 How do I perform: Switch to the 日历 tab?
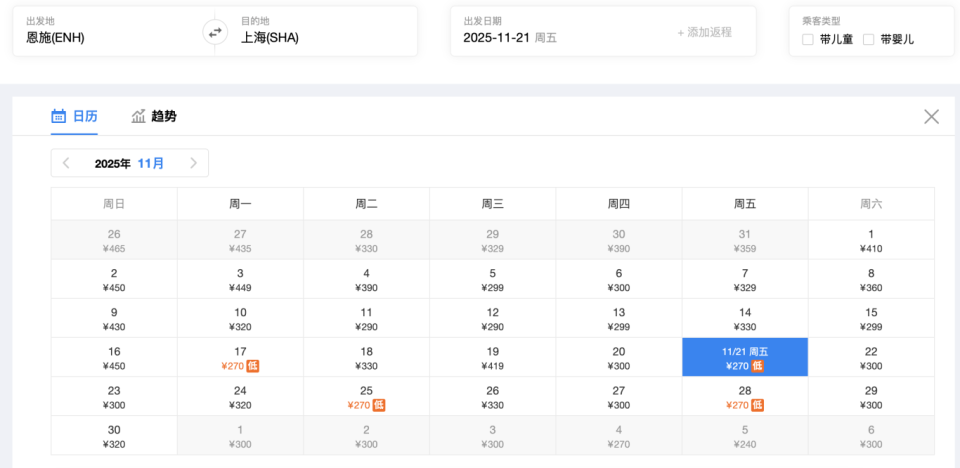(85, 116)
